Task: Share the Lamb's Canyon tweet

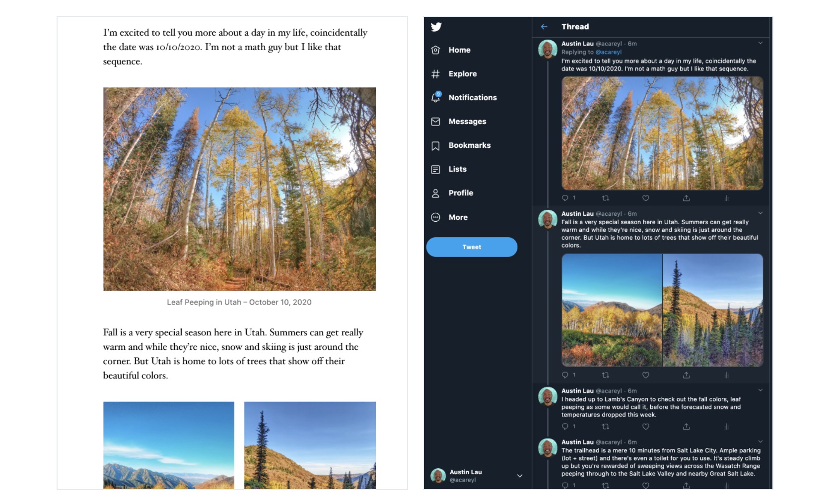Action: (686, 427)
